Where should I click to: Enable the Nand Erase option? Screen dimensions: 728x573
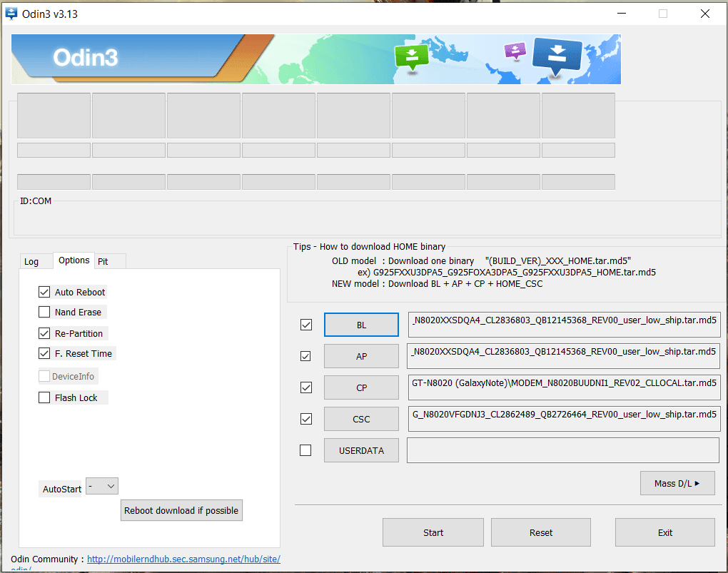click(x=44, y=312)
